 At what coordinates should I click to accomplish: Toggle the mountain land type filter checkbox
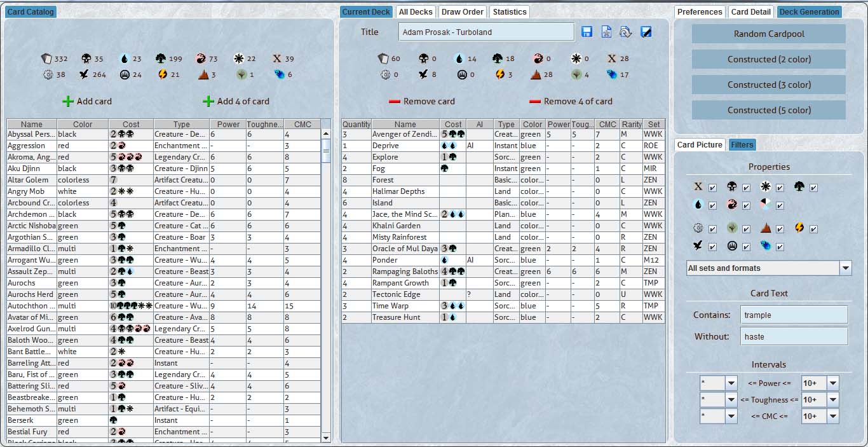click(780, 229)
